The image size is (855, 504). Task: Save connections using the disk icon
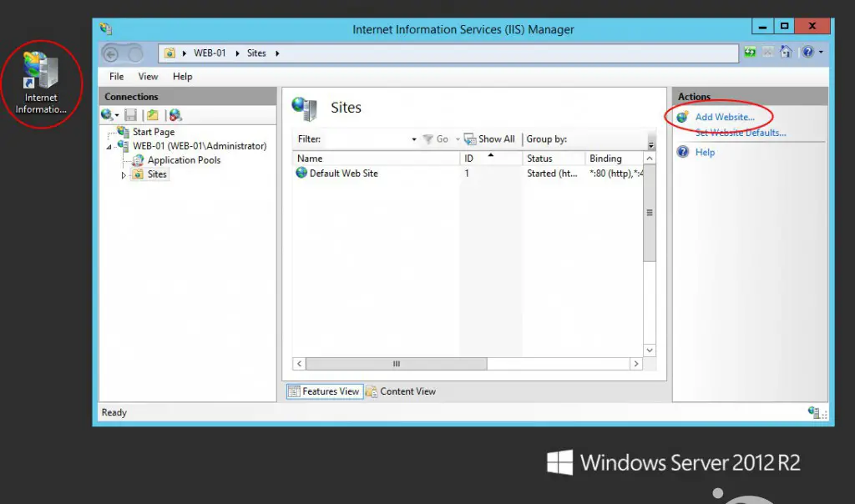(x=130, y=115)
